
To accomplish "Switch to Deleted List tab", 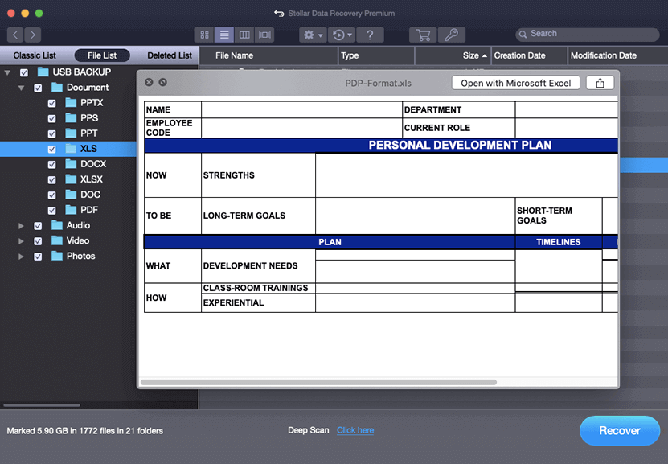I will pos(169,56).
